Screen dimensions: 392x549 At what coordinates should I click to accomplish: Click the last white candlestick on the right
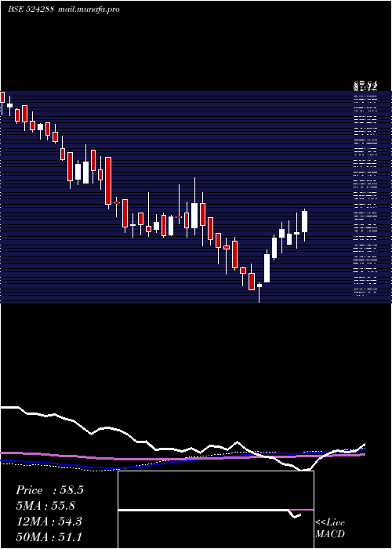point(304,222)
